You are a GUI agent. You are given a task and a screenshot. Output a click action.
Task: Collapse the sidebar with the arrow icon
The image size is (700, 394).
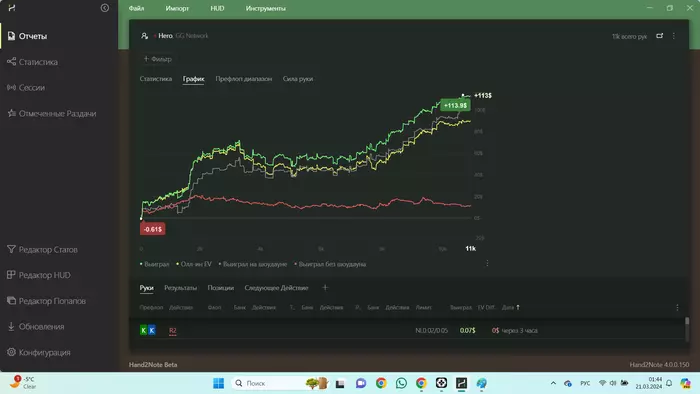click(104, 8)
